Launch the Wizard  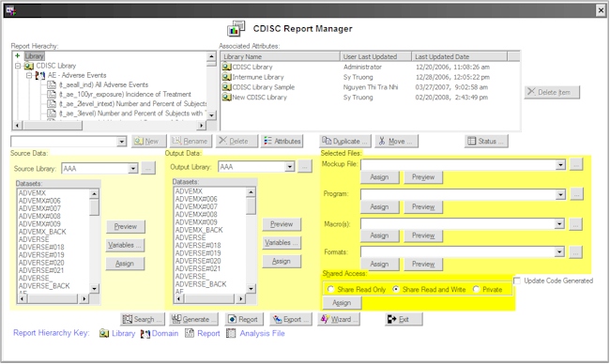pos(338,319)
